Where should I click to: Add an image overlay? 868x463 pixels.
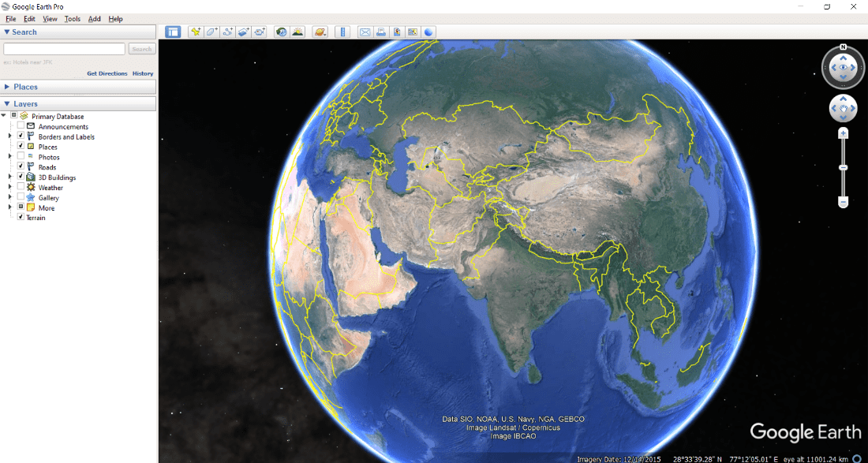click(244, 32)
